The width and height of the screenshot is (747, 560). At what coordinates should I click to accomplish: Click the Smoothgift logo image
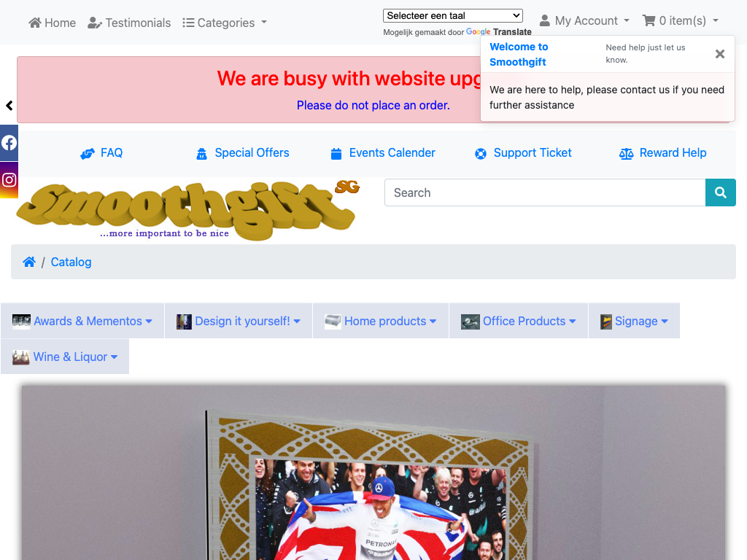click(187, 209)
